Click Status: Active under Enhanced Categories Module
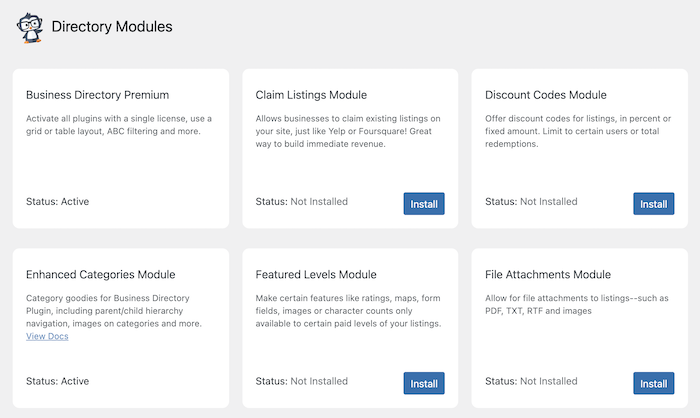 point(57,381)
